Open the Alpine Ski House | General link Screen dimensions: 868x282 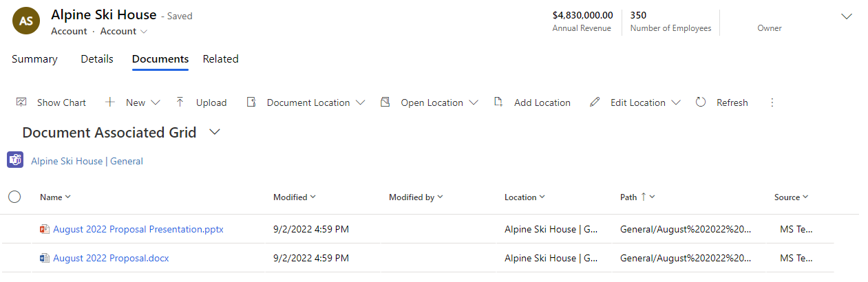[x=87, y=161]
